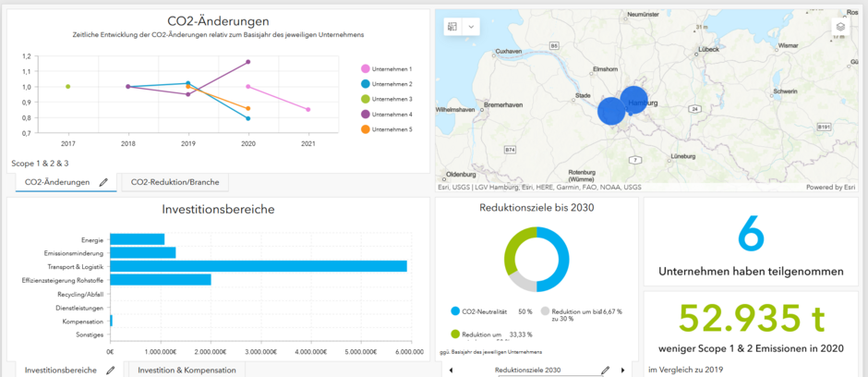Toggle Unternehmen 1 legend entry
The width and height of the screenshot is (868, 377).
(387, 68)
